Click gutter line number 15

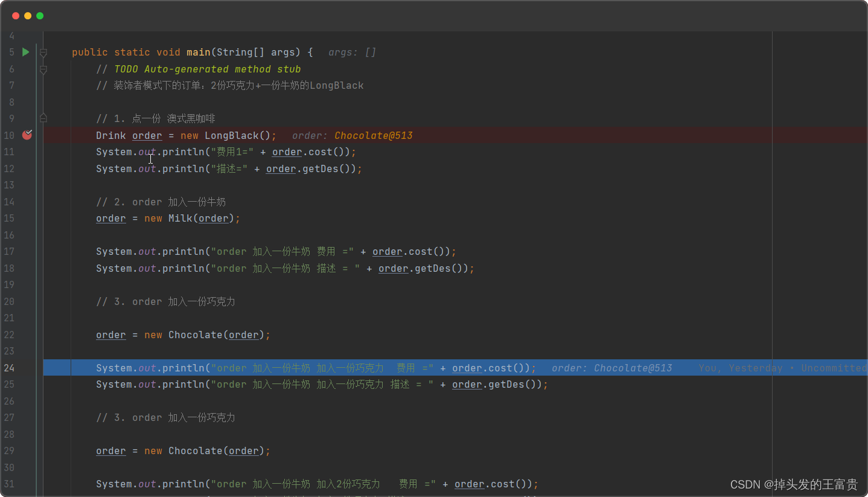8,219
